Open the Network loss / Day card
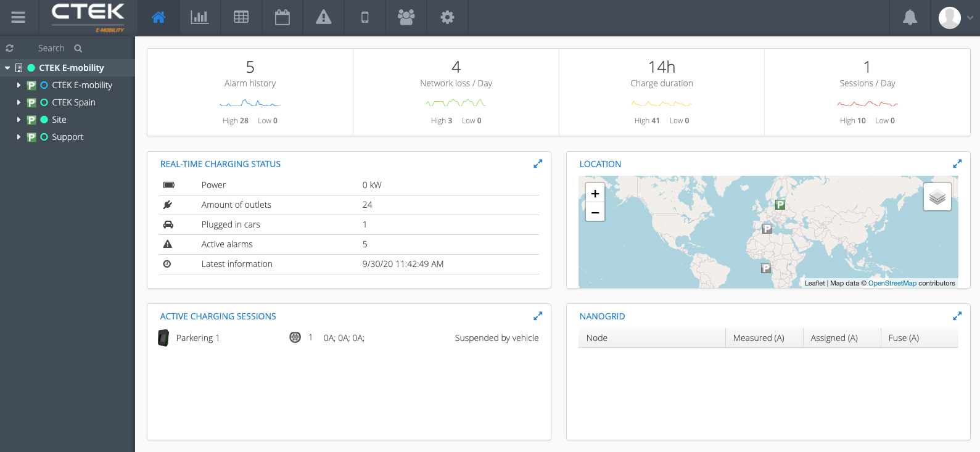Image resolution: width=980 pixels, height=452 pixels. coord(456,92)
